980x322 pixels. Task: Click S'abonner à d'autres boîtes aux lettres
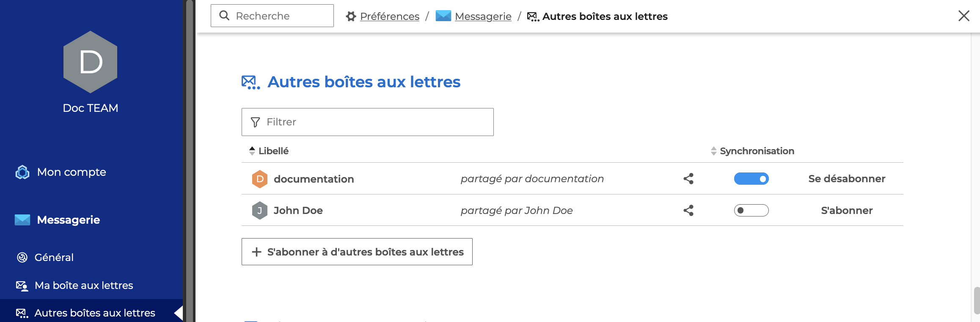pyautogui.click(x=357, y=252)
